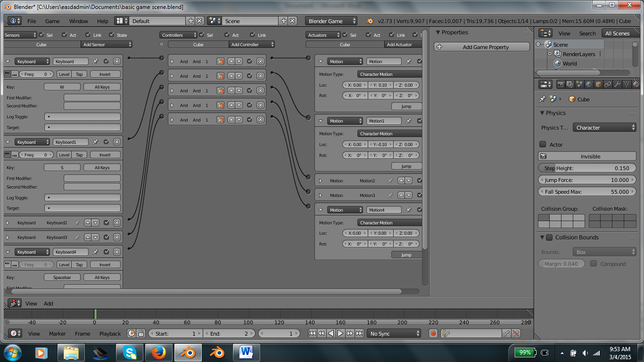This screenshot has height=362, width=644.
Task: Pin the Motion1 actuator
Action: click(x=409, y=121)
